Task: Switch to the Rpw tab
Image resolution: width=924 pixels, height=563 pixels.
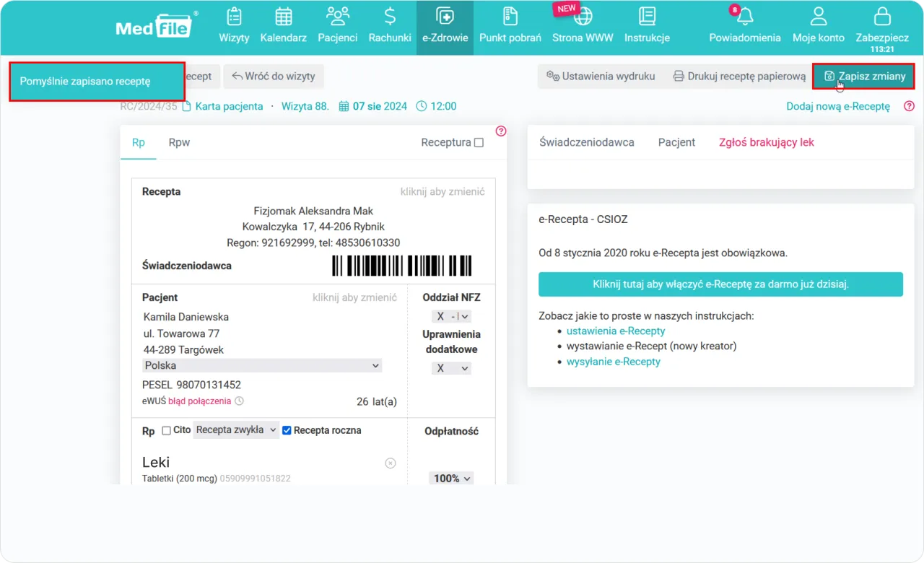Action: click(179, 142)
